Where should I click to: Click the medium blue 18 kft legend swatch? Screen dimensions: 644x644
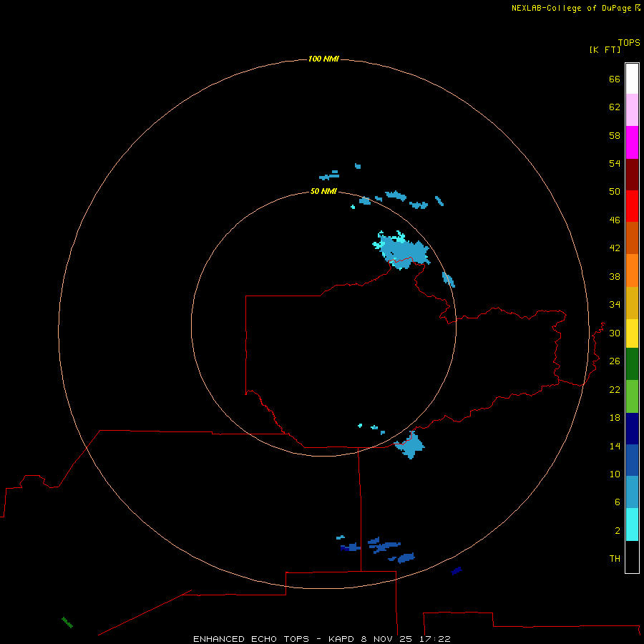632,460
